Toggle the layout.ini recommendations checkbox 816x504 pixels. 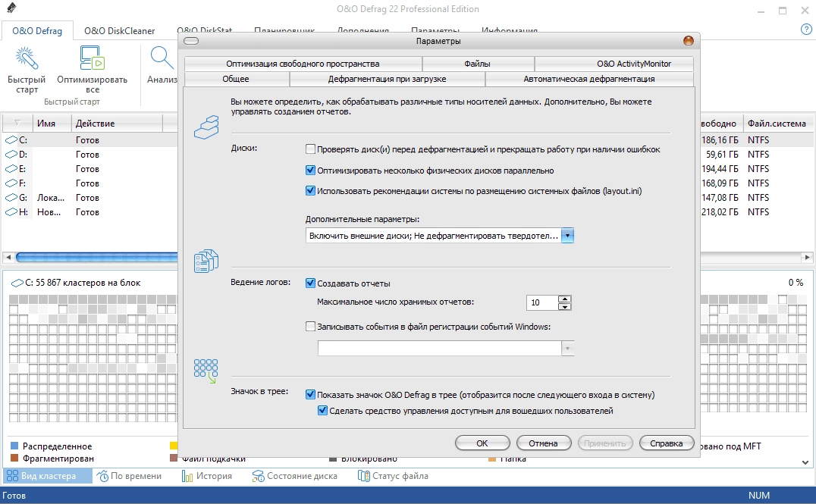[x=311, y=191]
